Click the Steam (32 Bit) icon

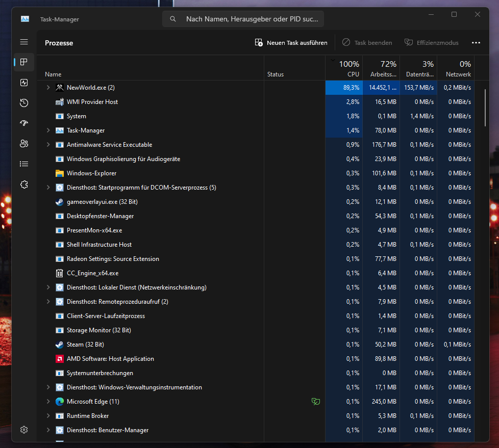[x=60, y=345]
